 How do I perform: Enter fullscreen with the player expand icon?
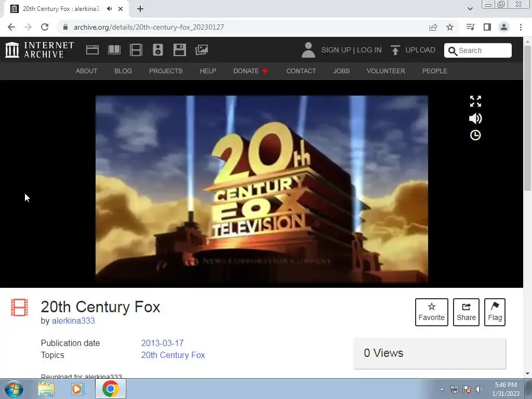(x=475, y=101)
